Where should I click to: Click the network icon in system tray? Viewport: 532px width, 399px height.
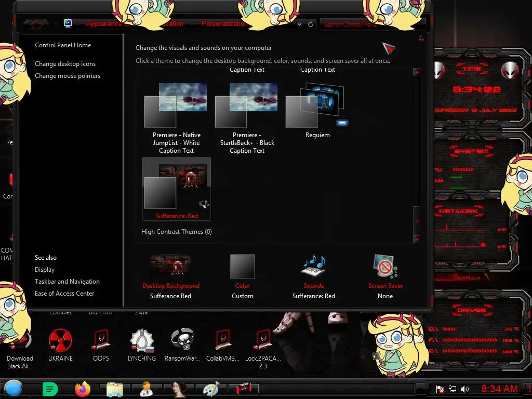tap(453, 389)
